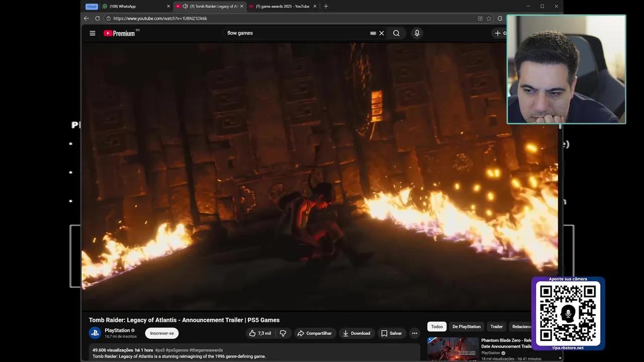Open the Compartilhar sharing options
The height and width of the screenshot is (362, 644).
pos(315,333)
